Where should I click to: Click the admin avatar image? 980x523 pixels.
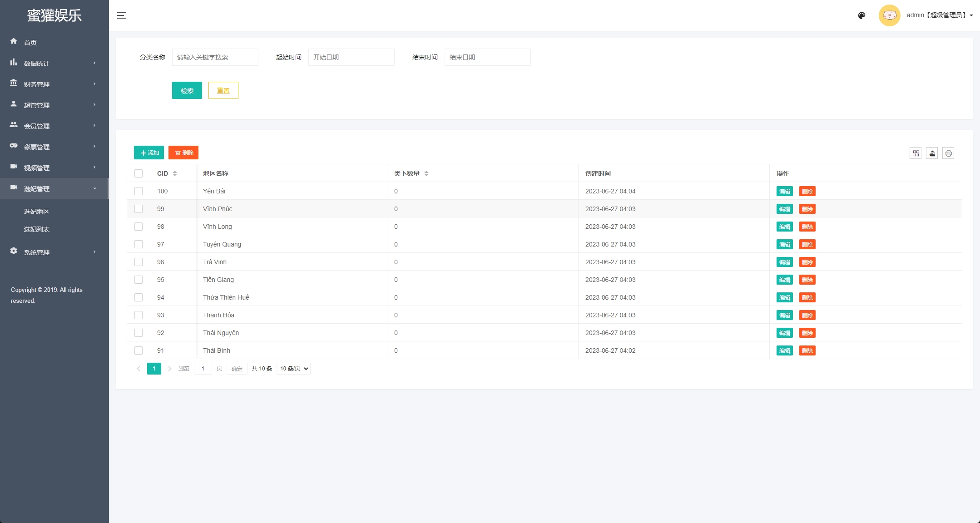pos(889,15)
